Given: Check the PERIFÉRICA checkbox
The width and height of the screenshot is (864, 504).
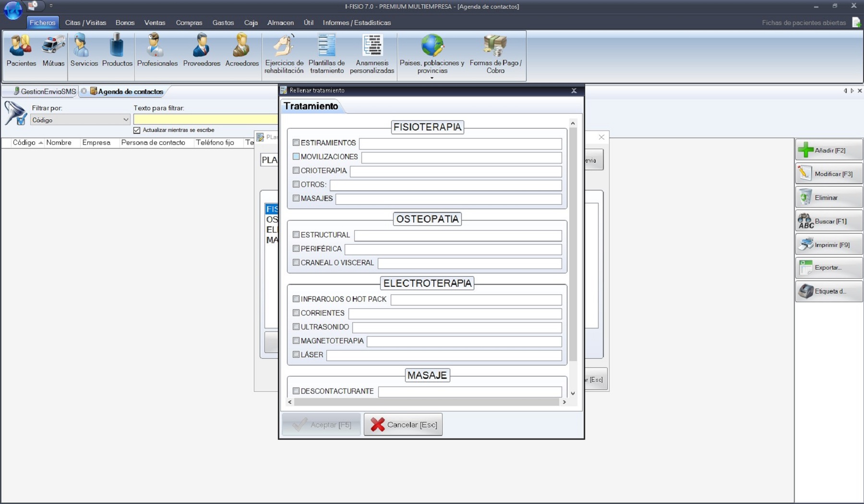Looking at the screenshot, I should click(x=296, y=248).
